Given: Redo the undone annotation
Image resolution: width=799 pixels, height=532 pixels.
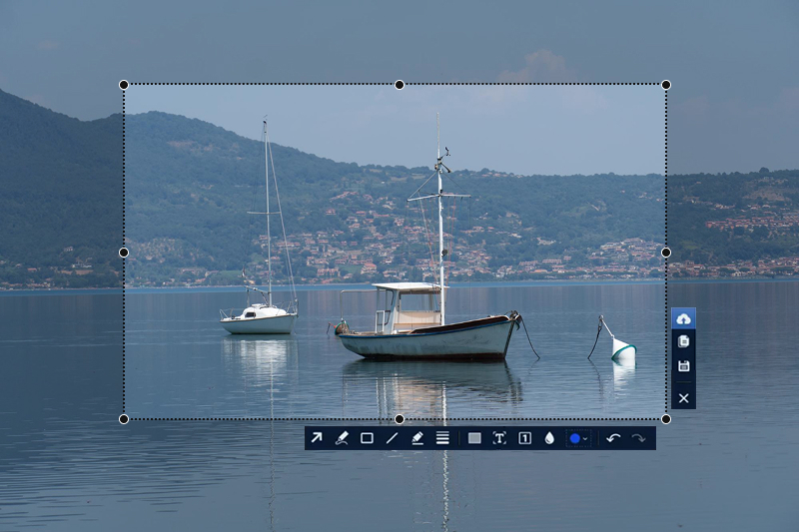Looking at the screenshot, I should tap(638, 438).
